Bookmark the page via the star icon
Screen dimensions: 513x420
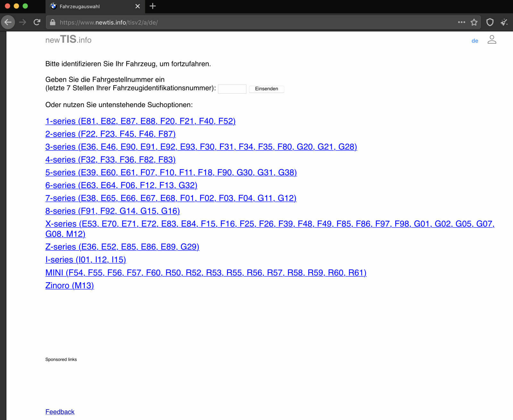pyautogui.click(x=474, y=22)
